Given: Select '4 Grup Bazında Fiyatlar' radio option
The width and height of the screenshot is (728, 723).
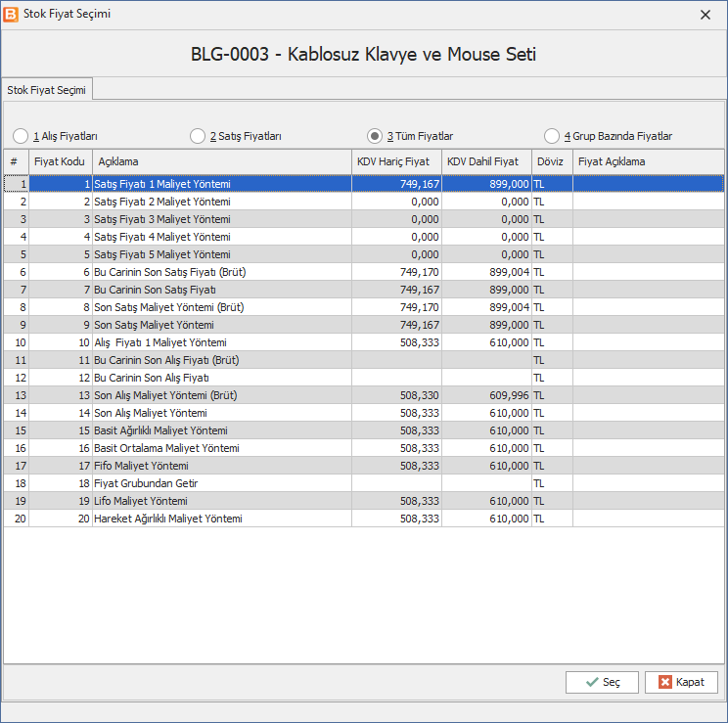Looking at the screenshot, I should pyautogui.click(x=552, y=136).
